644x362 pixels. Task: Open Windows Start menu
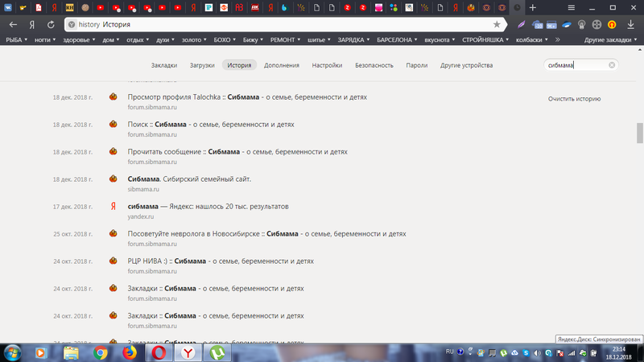pyautogui.click(x=12, y=352)
